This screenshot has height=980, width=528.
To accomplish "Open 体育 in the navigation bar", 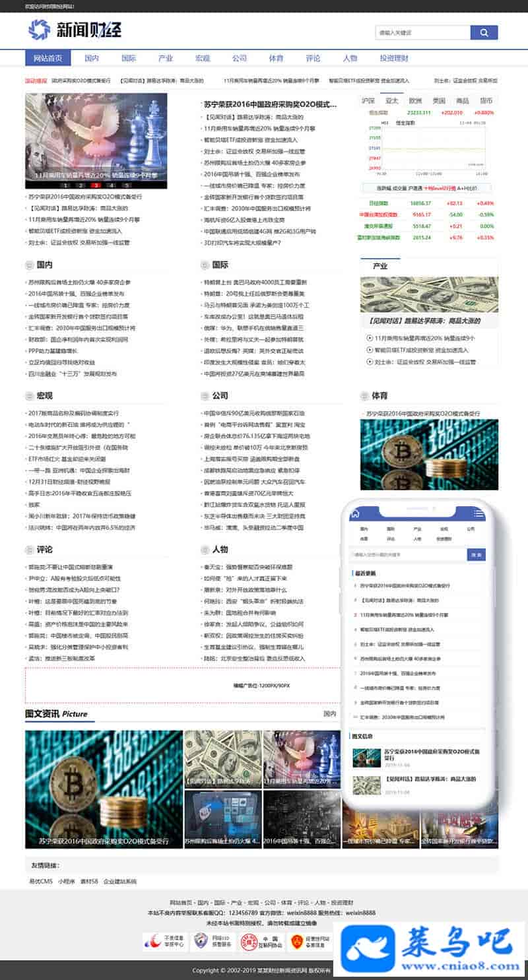I will pyautogui.click(x=276, y=58).
